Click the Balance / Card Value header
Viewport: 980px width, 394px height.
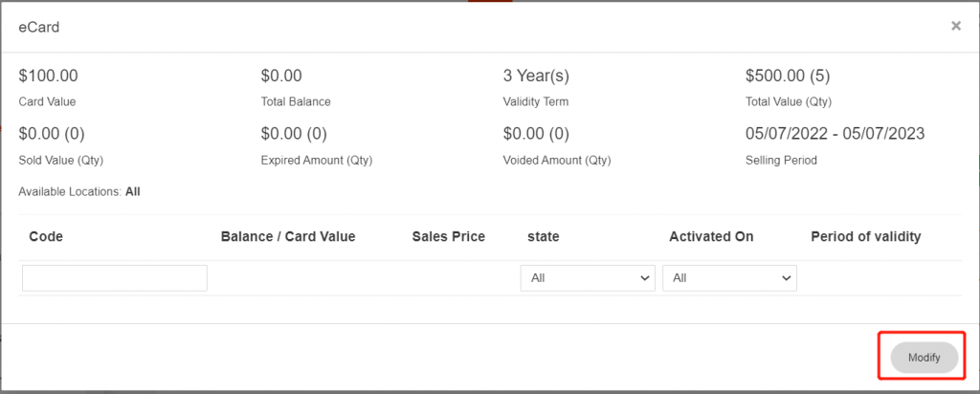(x=287, y=237)
